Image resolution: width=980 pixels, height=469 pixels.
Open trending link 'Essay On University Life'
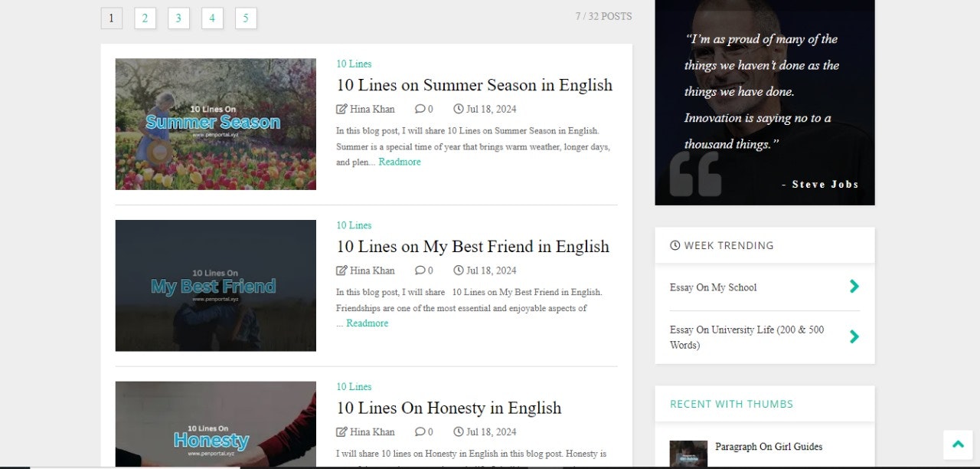click(x=747, y=337)
